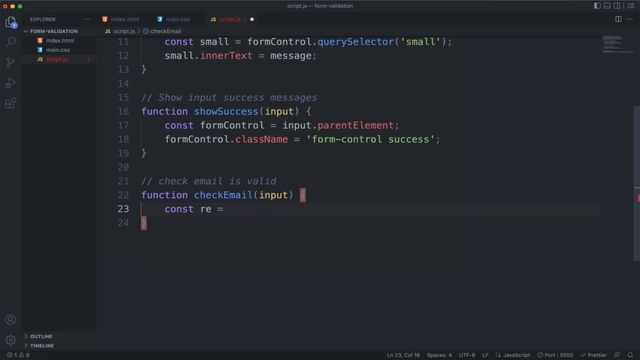This screenshot has width=640, height=360.
Task: Click innerText on line 12
Action: click(x=226, y=56)
